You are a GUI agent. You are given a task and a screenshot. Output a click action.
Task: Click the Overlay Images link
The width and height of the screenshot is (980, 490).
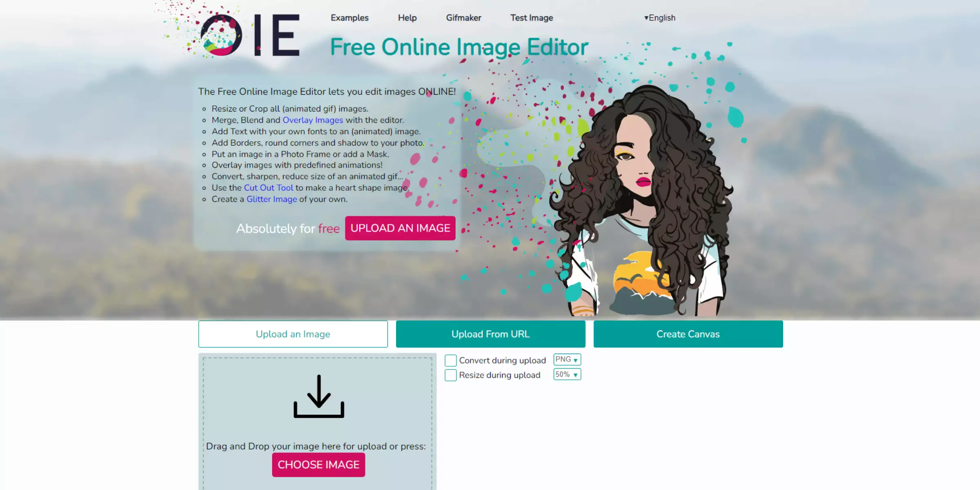click(312, 120)
